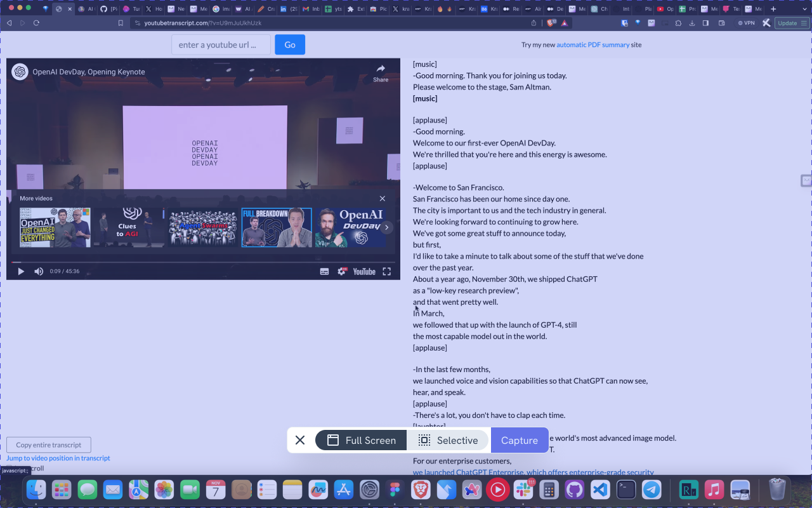This screenshot has height=508, width=812.
Task: Open Finder from the Dock
Action: tap(36, 490)
